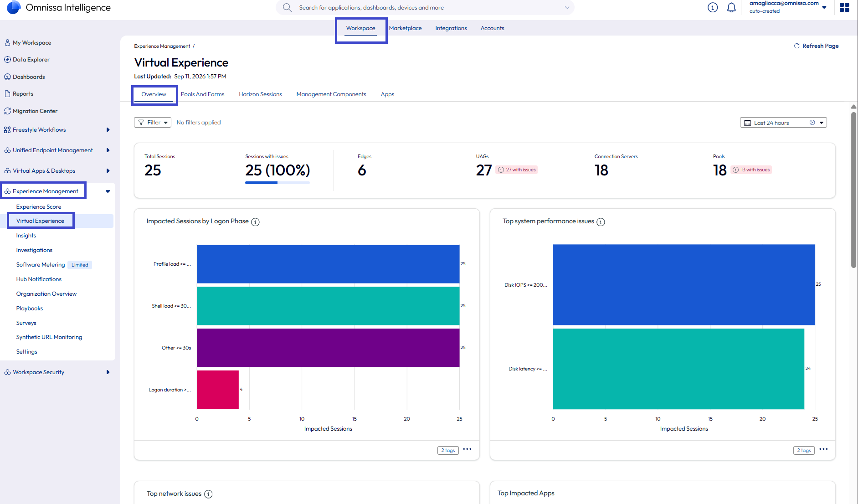Viewport: 858px width, 504px height.
Task: Click the Logon duration pink bar
Action: pyautogui.click(x=218, y=390)
